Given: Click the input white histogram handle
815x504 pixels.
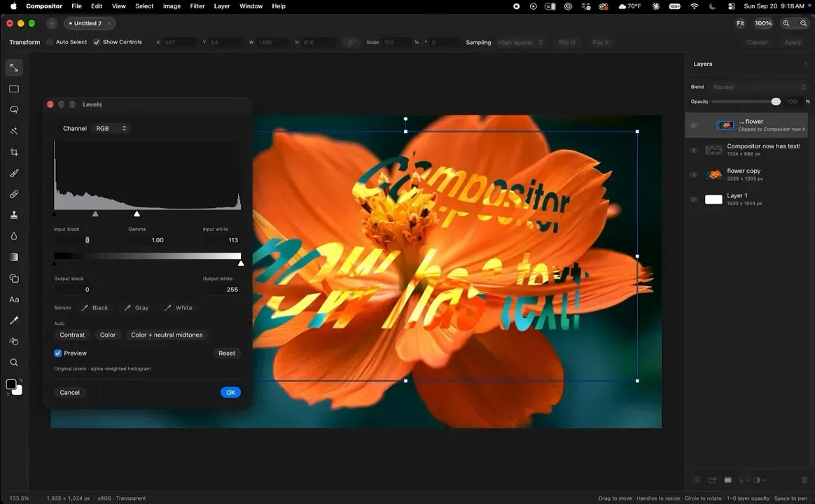Looking at the screenshot, I should (137, 213).
